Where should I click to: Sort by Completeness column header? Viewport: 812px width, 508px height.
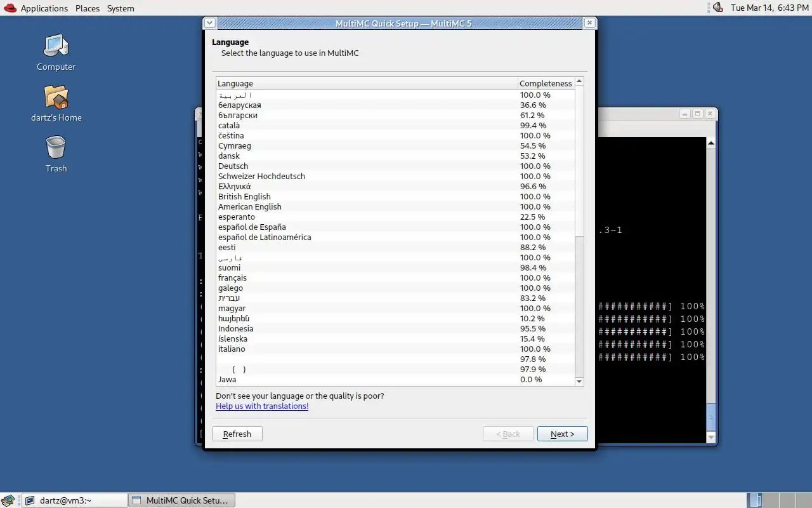546,83
